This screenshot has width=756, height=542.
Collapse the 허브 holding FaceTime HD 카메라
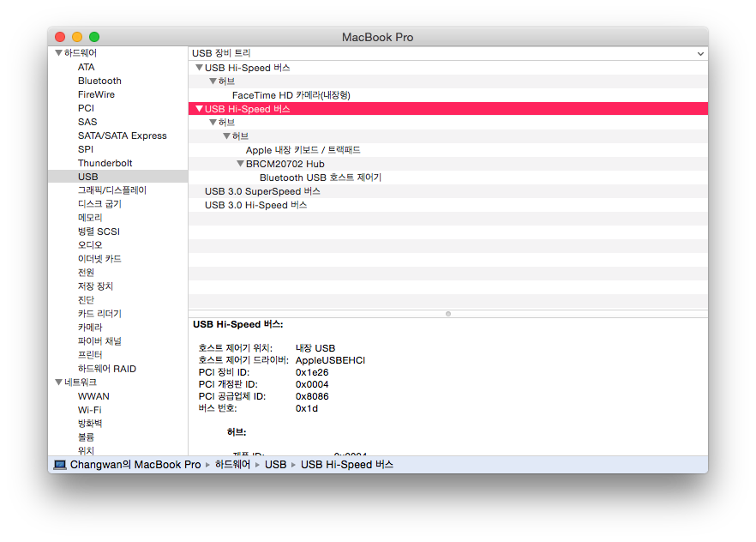[x=213, y=81]
